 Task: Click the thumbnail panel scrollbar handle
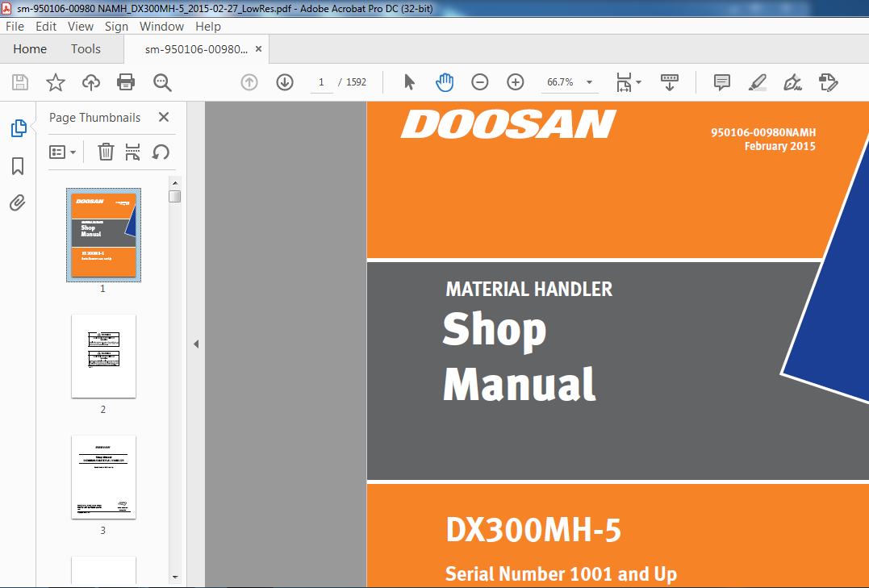175,196
